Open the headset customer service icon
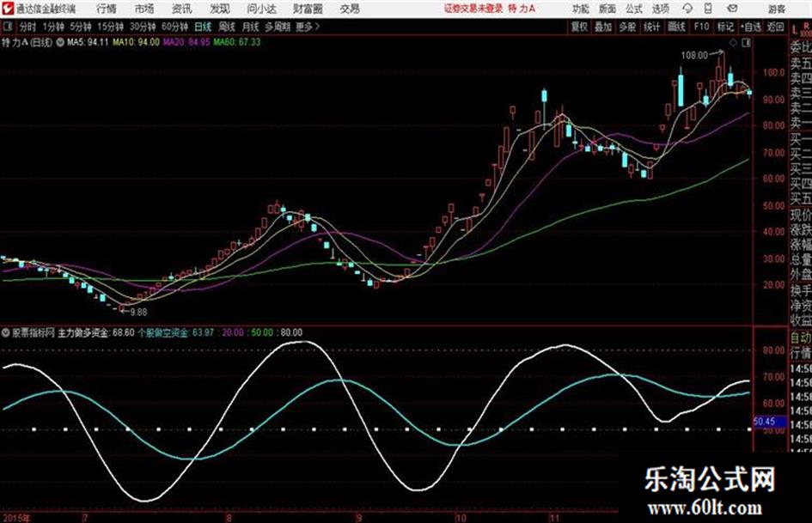 [687, 9]
